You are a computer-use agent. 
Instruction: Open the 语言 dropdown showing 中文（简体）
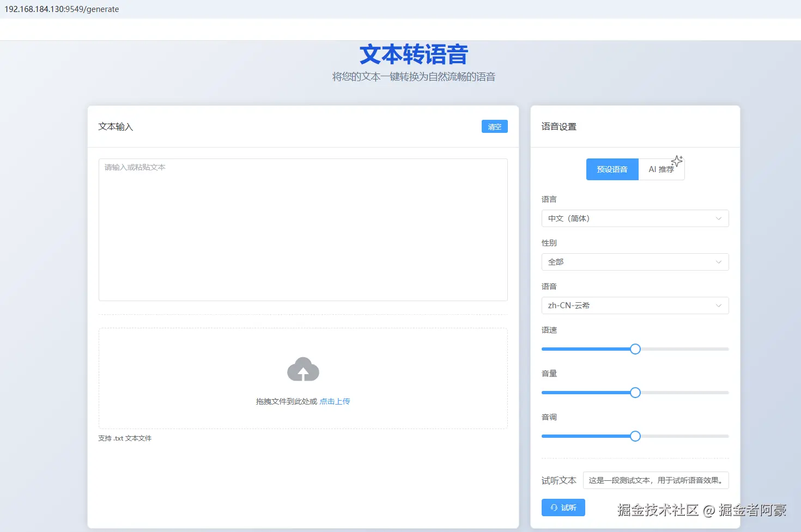click(635, 218)
